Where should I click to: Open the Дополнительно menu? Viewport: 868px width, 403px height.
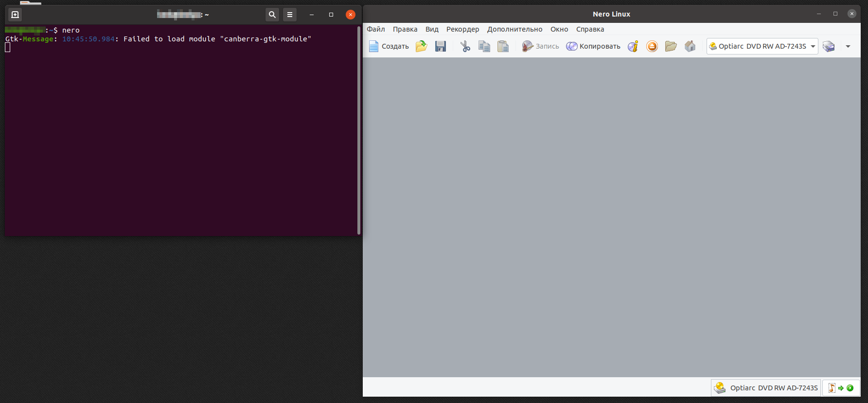(514, 29)
